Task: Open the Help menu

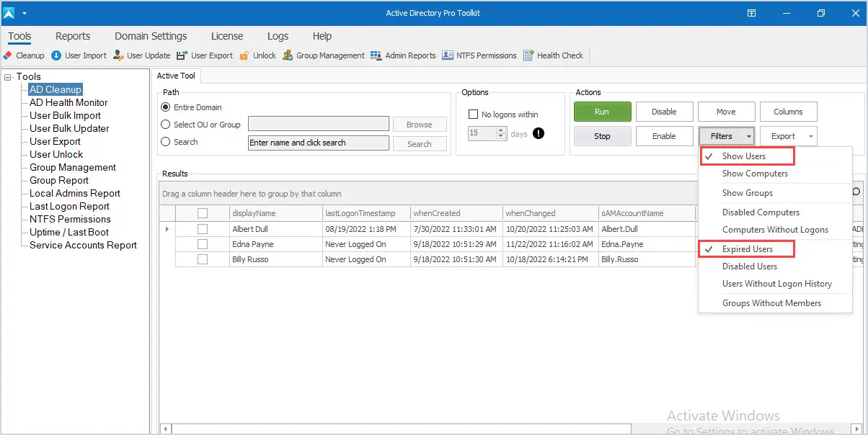Action: 322,36
